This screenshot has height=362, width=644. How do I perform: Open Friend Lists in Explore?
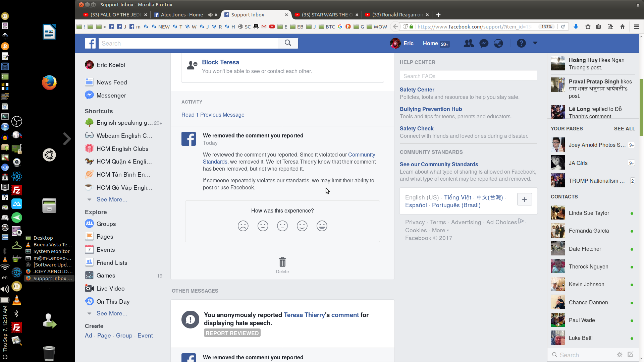(x=112, y=263)
